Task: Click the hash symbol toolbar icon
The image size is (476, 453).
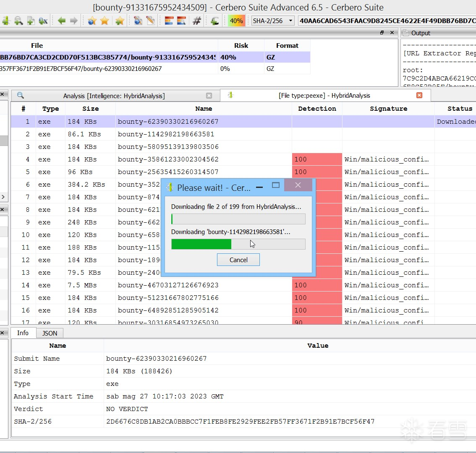Action: click(x=197, y=21)
